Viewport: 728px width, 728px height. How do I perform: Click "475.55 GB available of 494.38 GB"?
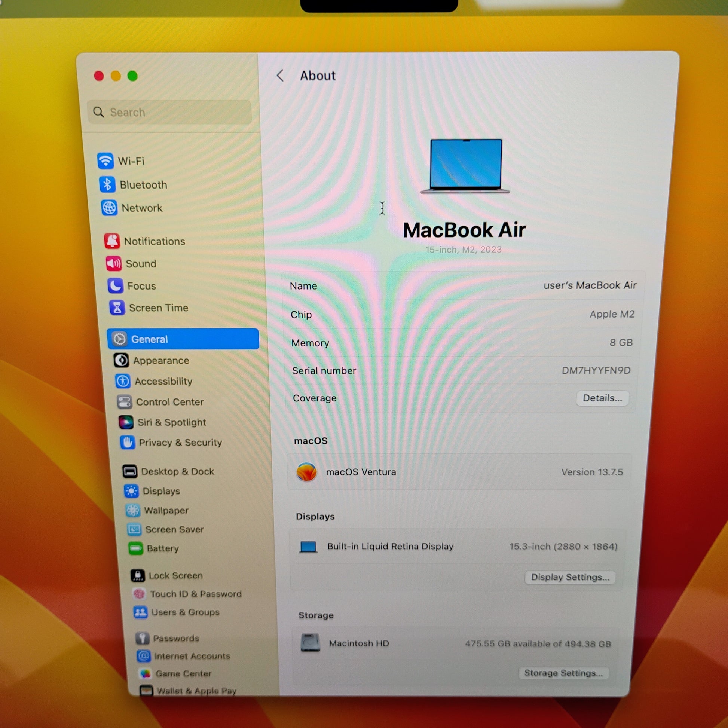pos(538,643)
